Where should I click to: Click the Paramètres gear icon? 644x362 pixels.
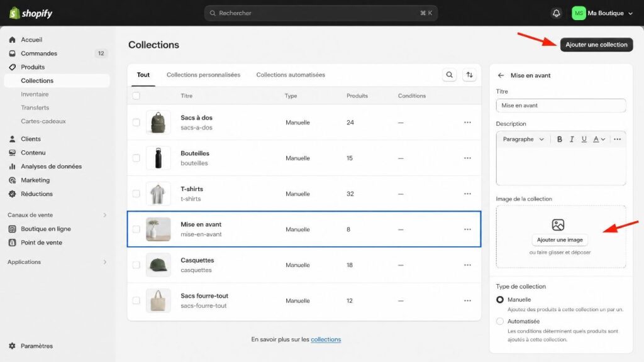click(13, 346)
